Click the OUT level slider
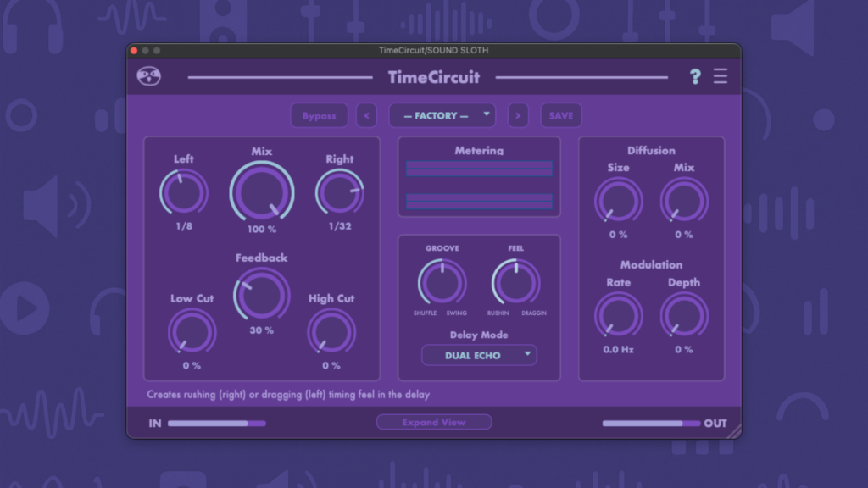This screenshot has height=488, width=868. tap(651, 423)
